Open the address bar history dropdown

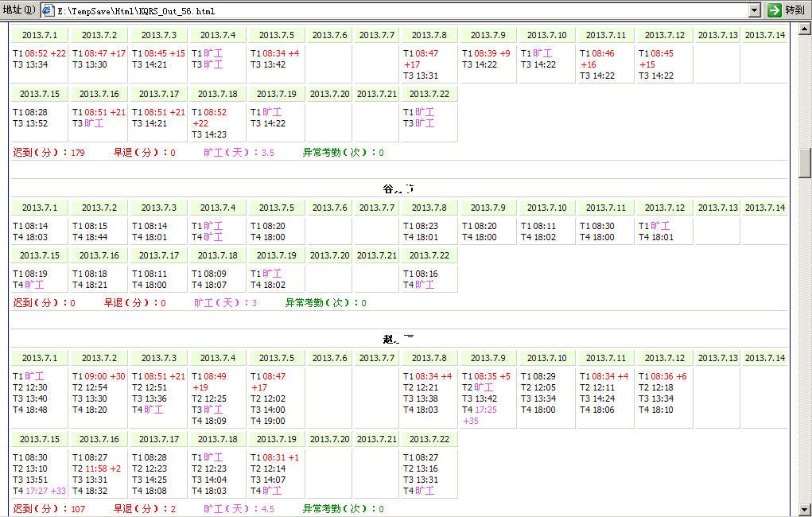(x=755, y=10)
